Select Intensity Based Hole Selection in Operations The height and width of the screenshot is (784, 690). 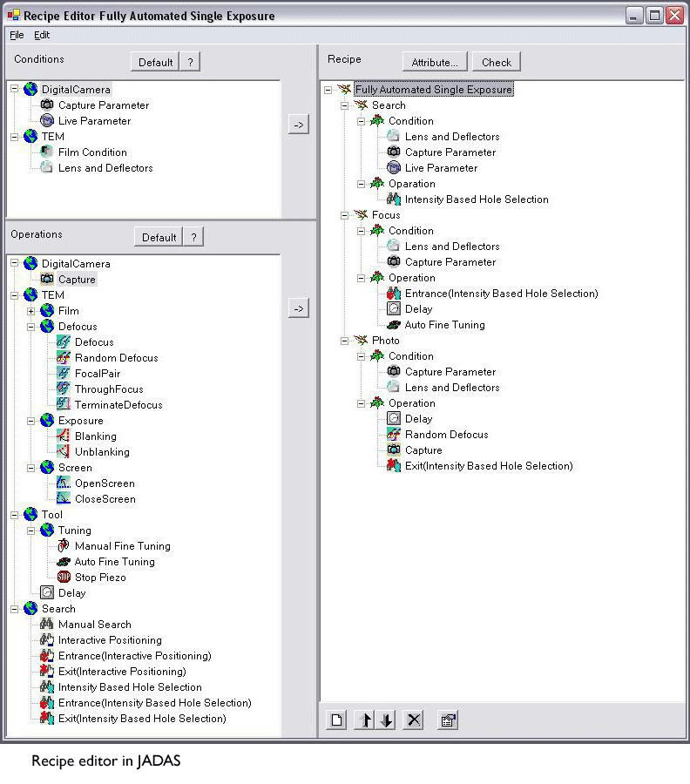click(x=130, y=687)
